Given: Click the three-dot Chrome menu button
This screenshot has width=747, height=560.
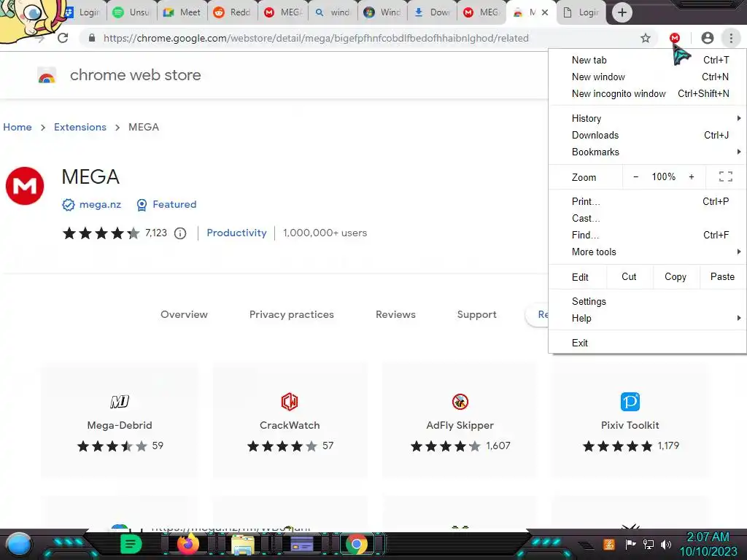Looking at the screenshot, I should click(x=731, y=38).
